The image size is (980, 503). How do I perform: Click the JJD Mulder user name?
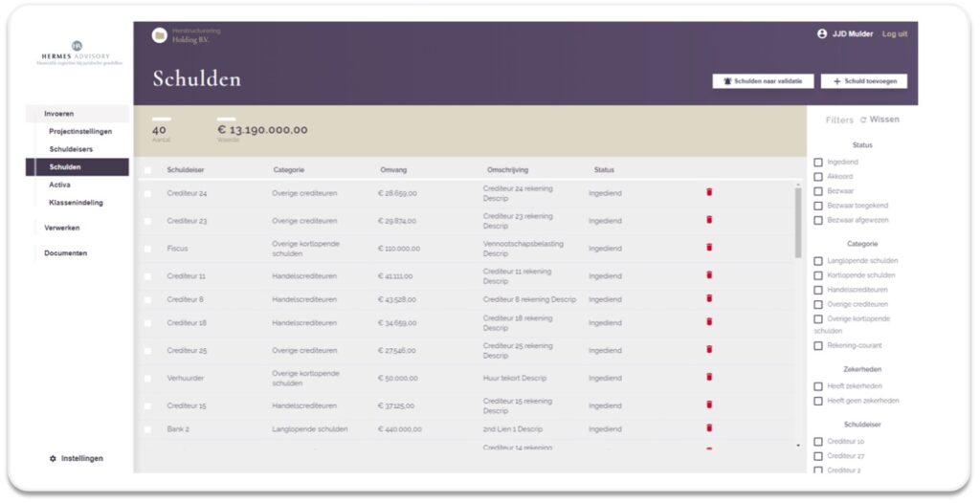tap(853, 33)
